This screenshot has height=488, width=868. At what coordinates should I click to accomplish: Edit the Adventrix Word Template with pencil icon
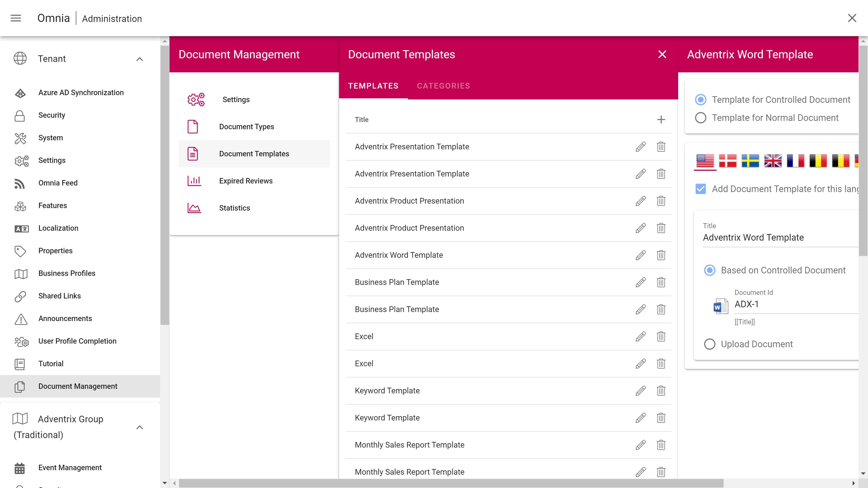pos(641,255)
